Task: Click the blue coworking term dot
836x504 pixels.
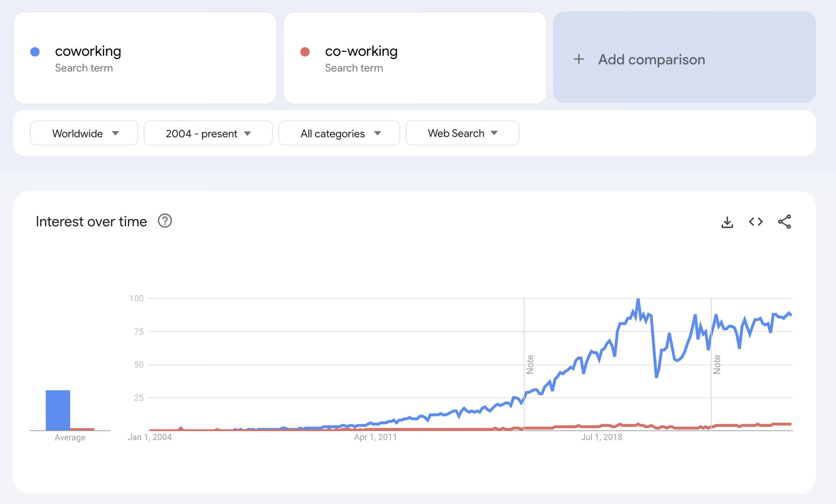Action: 35,52
